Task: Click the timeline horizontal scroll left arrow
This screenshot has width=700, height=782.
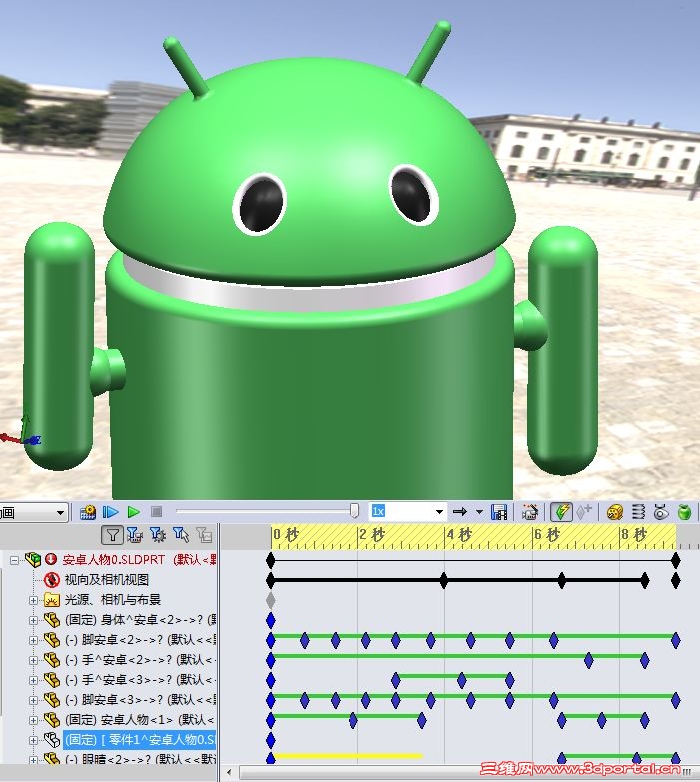Action: tap(229, 772)
